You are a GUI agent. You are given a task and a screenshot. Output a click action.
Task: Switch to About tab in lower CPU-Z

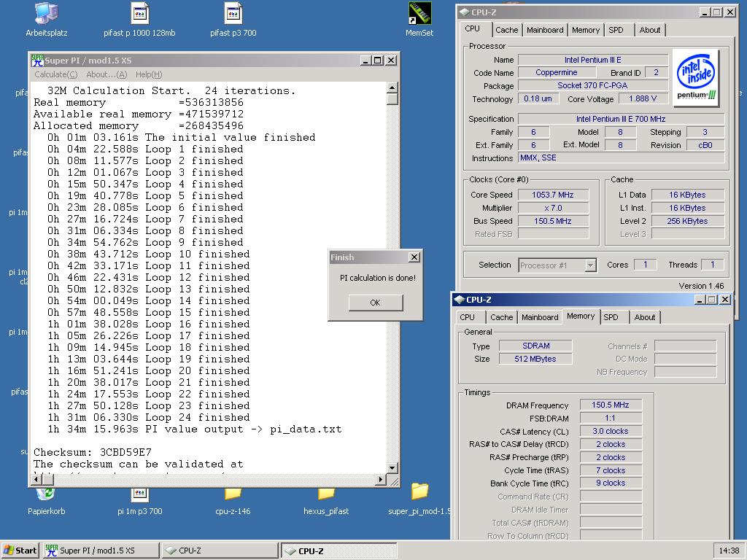[x=645, y=317]
